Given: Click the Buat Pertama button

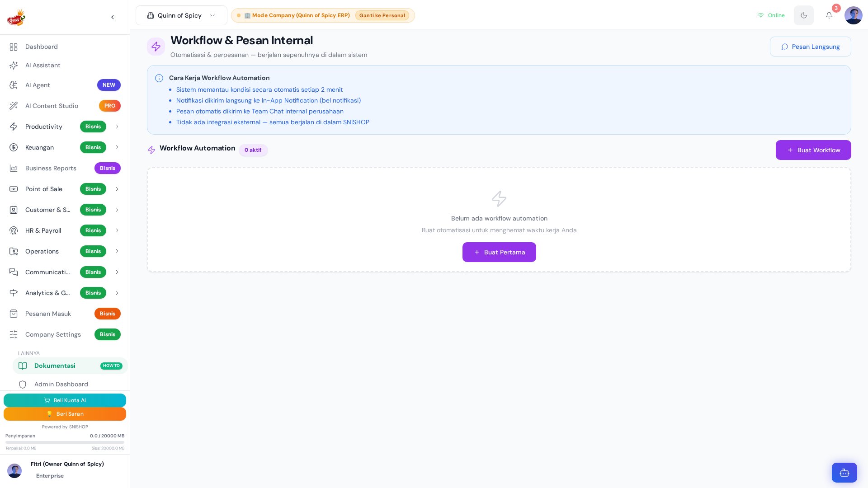Looking at the screenshot, I should click(x=499, y=252).
